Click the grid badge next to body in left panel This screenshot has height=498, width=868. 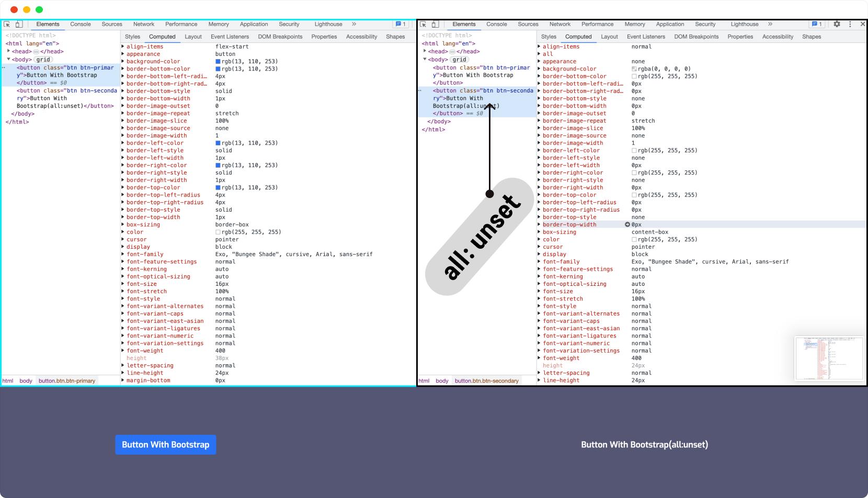point(43,60)
